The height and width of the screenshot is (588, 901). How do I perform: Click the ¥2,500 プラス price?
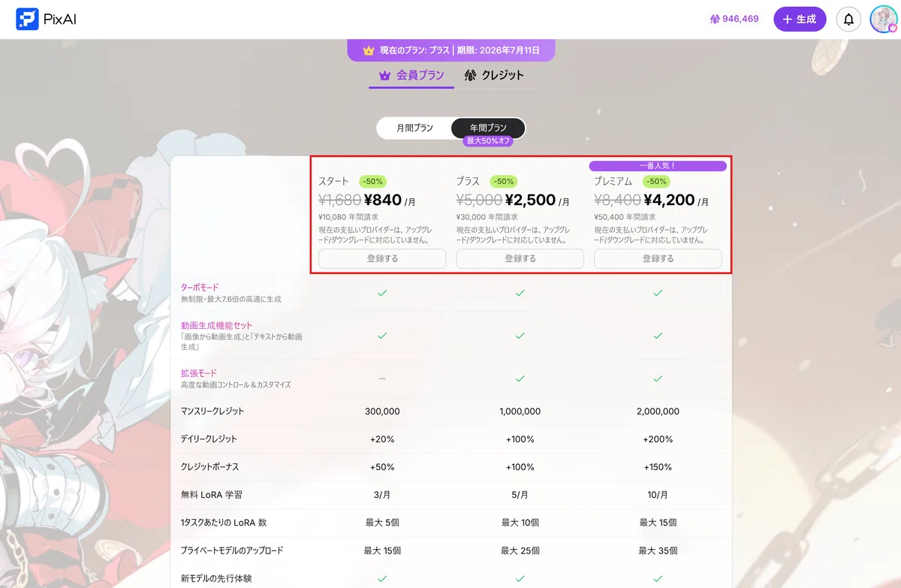pyautogui.click(x=530, y=201)
